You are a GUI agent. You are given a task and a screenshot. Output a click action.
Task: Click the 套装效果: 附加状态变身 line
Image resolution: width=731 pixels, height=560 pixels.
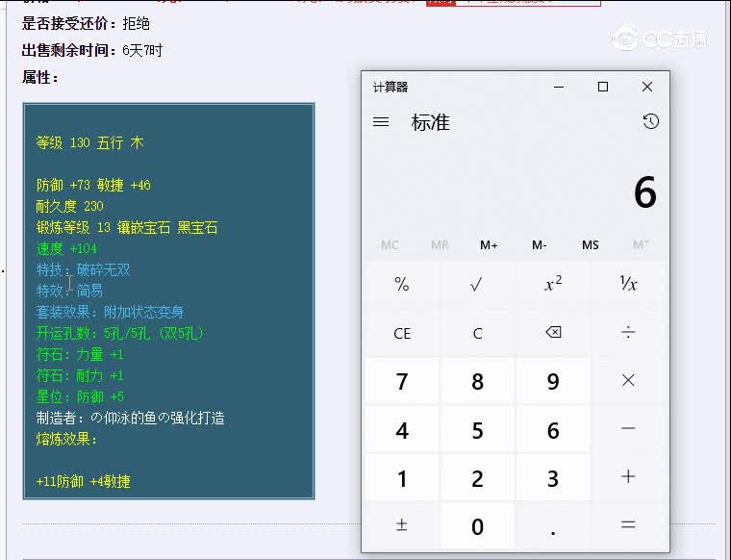click(x=110, y=312)
